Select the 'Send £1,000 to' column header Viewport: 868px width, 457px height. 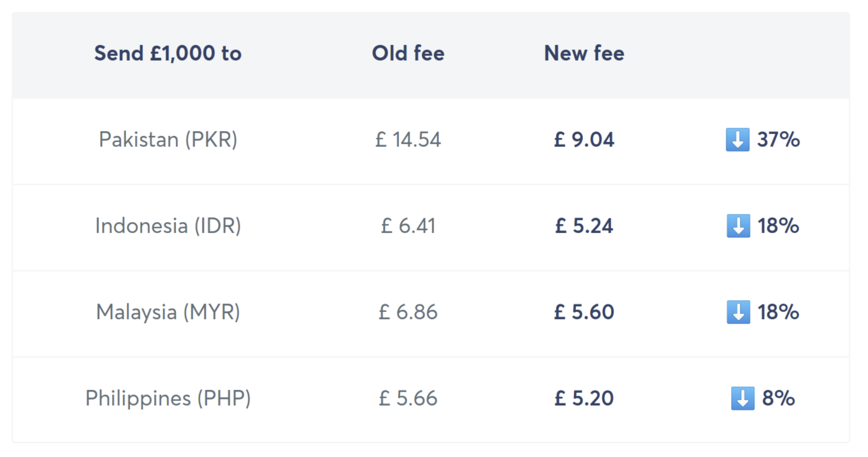pos(168,53)
